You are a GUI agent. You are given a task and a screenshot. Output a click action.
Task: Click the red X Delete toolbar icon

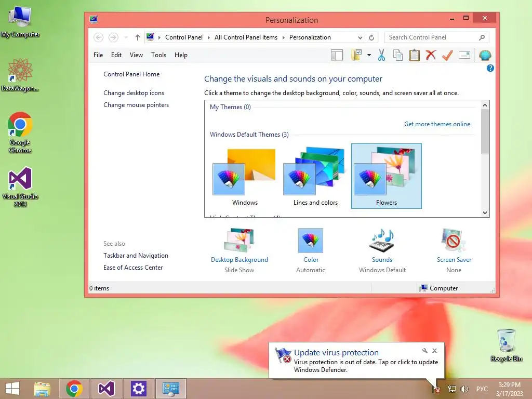coord(431,55)
